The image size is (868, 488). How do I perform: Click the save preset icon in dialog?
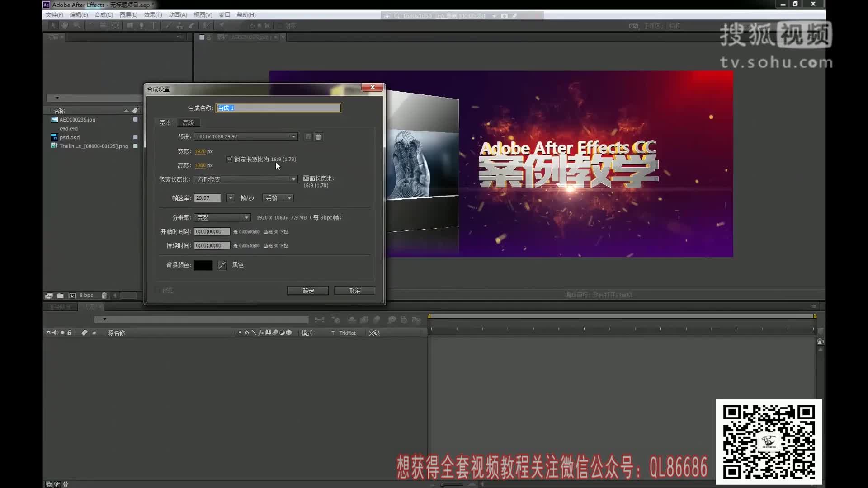(x=308, y=136)
